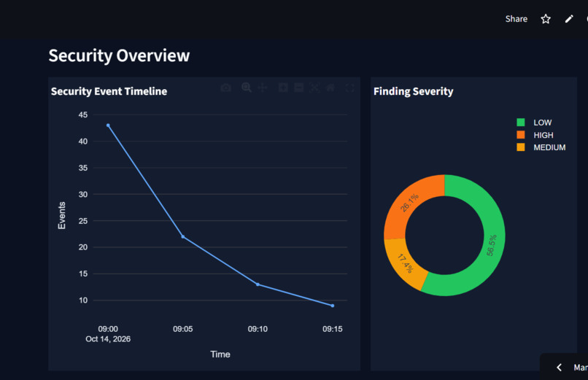Click the '30' y-axis tick label
Image resolution: width=588 pixels, height=380 pixels.
tap(83, 194)
